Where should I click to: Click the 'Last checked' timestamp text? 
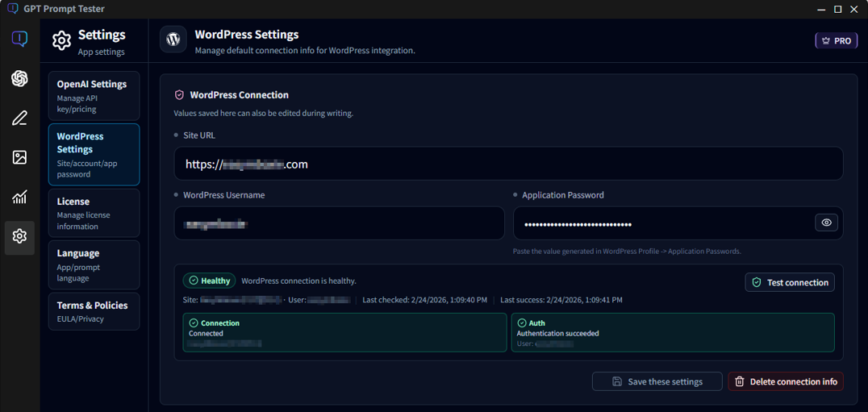pyautogui.click(x=424, y=300)
